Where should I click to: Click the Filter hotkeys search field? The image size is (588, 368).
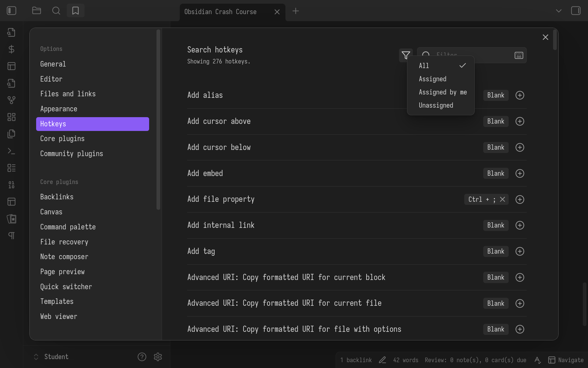pyautogui.click(x=472, y=55)
